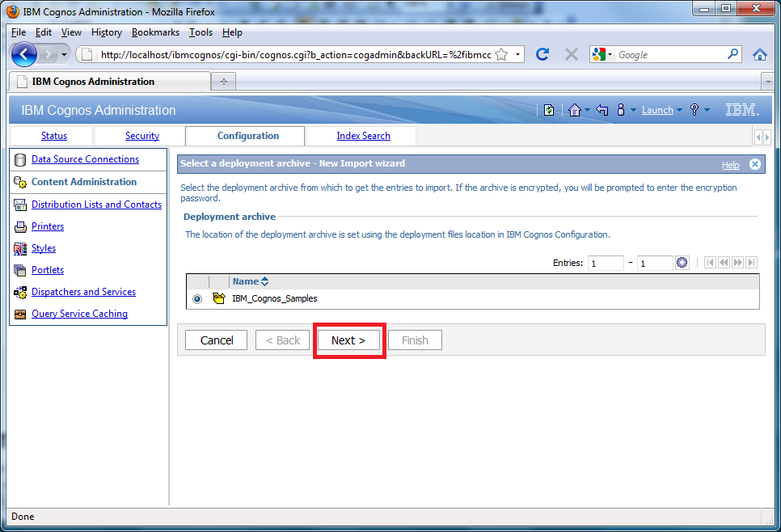Click the Styles icon in sidebar
The width and height of the screenshot is (781, 532).
pyautogui.click(x=20, y=248)
